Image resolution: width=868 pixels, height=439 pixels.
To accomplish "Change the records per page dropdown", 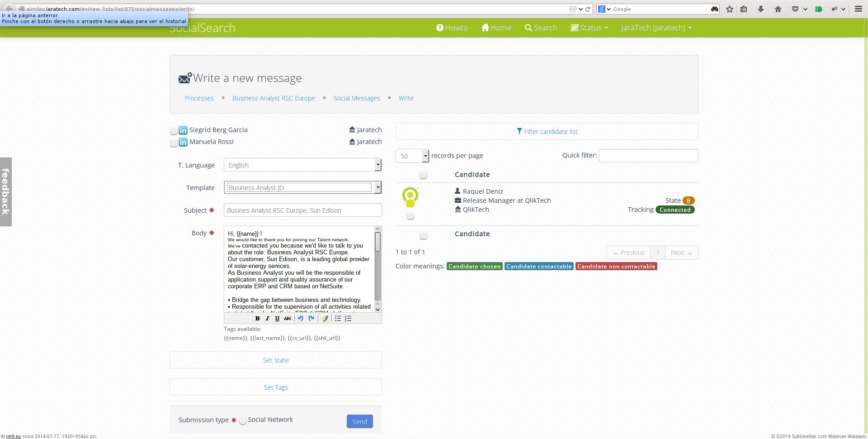I will point(412,156).
